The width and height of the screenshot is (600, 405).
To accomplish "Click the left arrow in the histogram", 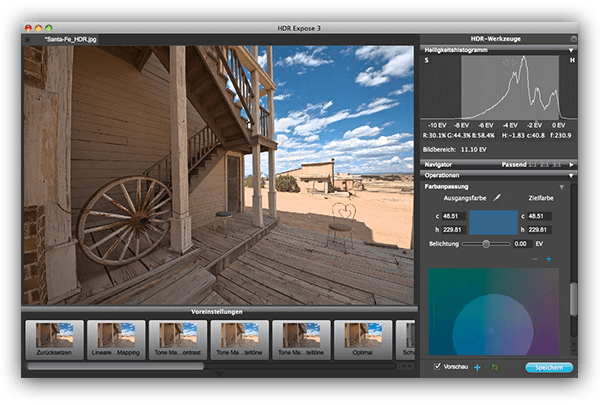I will 505,62.
